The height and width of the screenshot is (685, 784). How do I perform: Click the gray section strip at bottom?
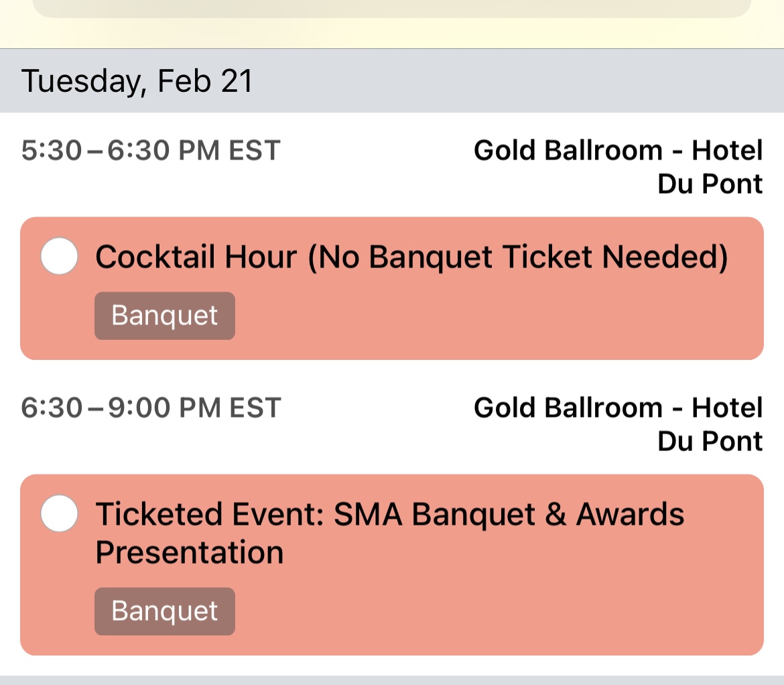(x=392, y=680)
